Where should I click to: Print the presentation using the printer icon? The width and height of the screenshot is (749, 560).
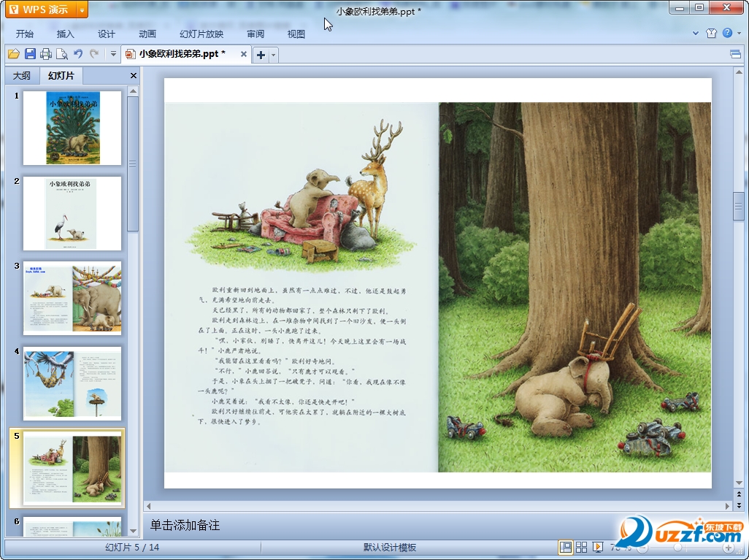[46, 54]
